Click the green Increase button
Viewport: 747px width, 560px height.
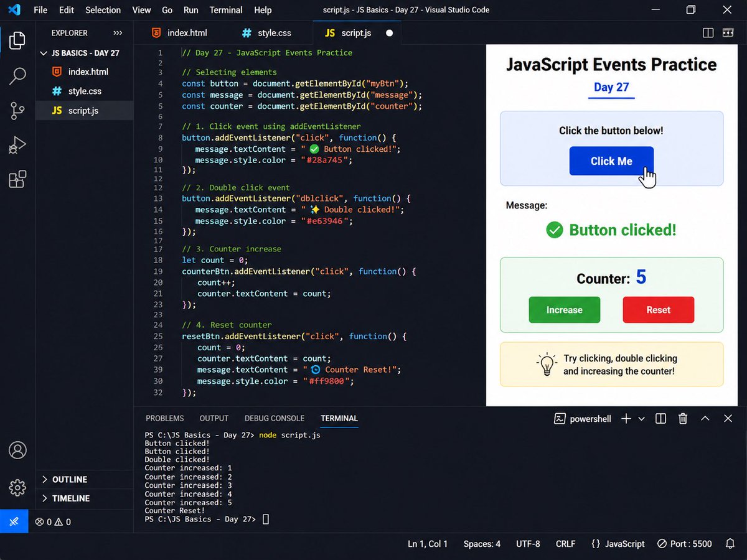(x=565, y=310)
